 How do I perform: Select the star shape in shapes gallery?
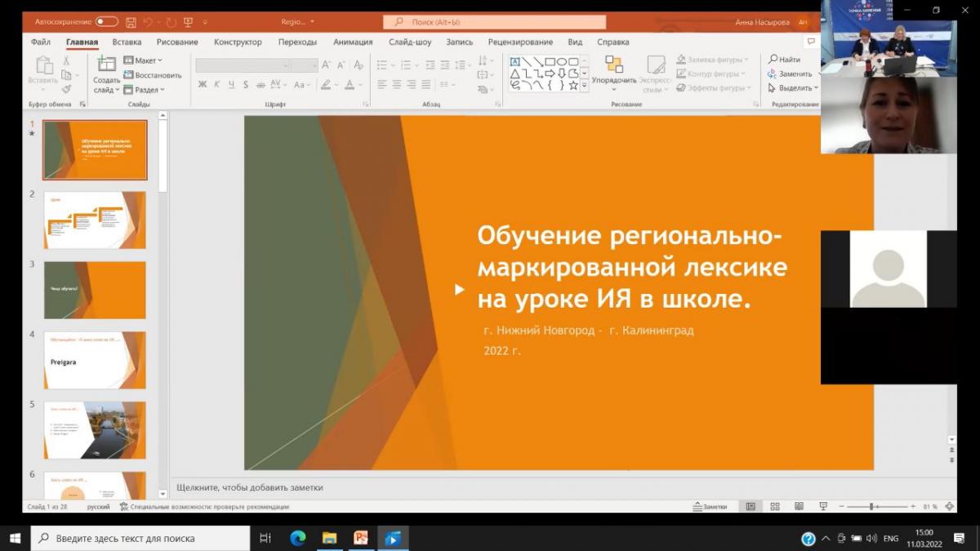click(x=573, y=85)
